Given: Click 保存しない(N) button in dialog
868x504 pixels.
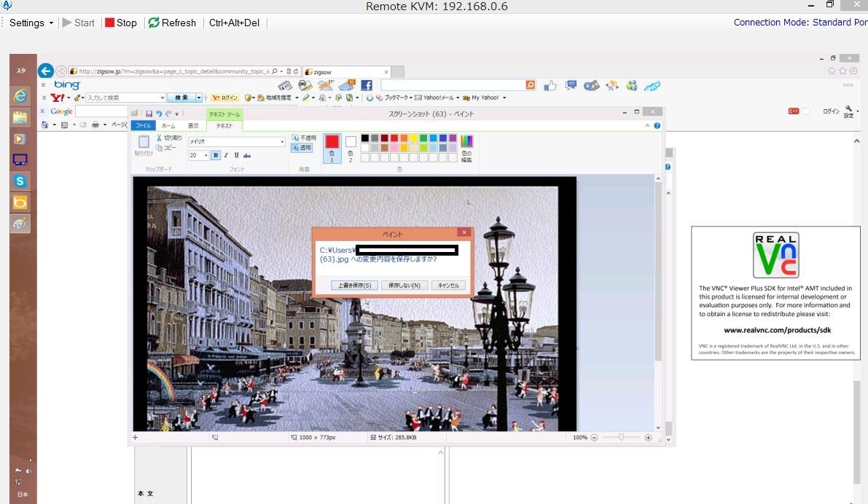Looking at the screenshot, I should tap(404, 286).
